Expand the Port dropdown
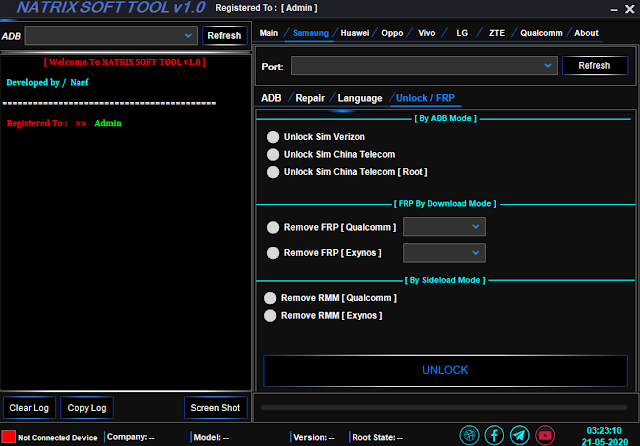Viewport: 640px width, 446px height. pos(424,65)
